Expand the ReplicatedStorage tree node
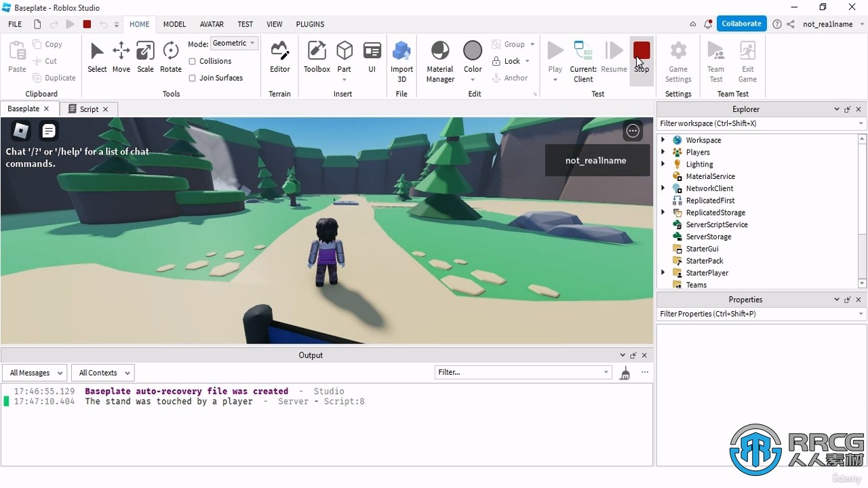Screen dimensions: 868x488 (663, 212)
